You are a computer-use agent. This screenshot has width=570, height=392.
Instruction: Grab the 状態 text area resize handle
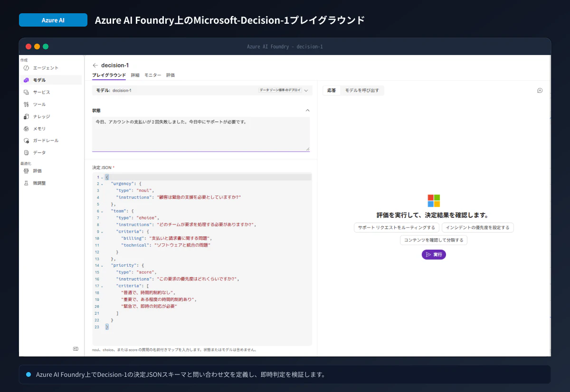pos(307,149)
